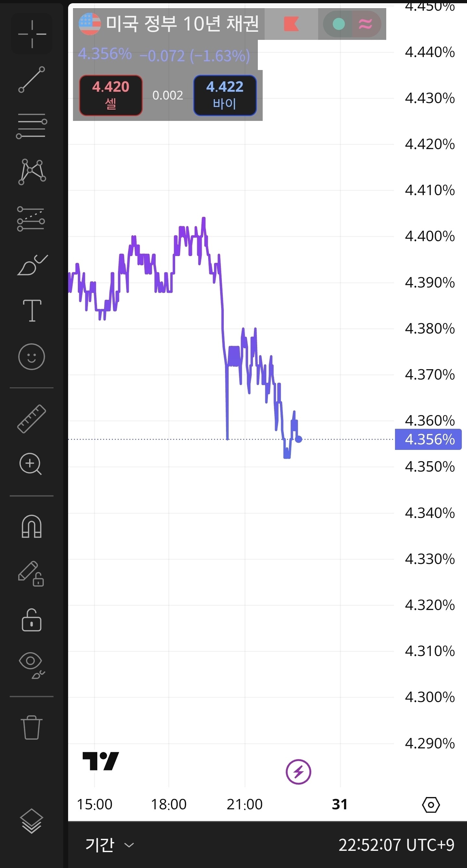Select the XABCD pattern tool

(32, 172)
